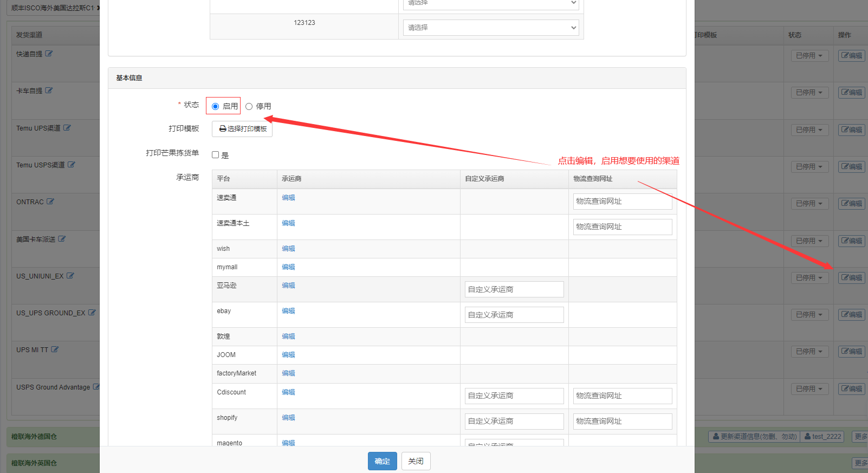The height and width of the screenshot is (473, 868).
Task: Select the 启用 status radio button
Action: pyautogui.click(x=216, y=106)
